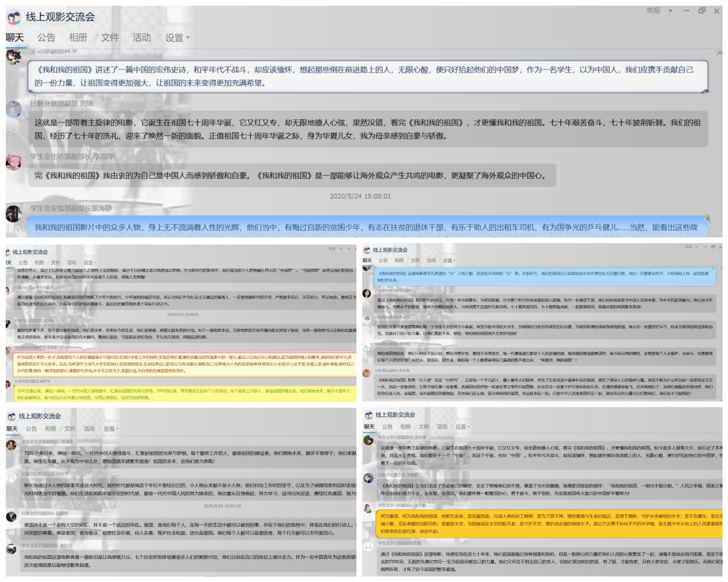728x582 pixels.
Task: Click avatar beside '爱国并不是一个很假大空' message in bottom-left window
Action: 12,517
